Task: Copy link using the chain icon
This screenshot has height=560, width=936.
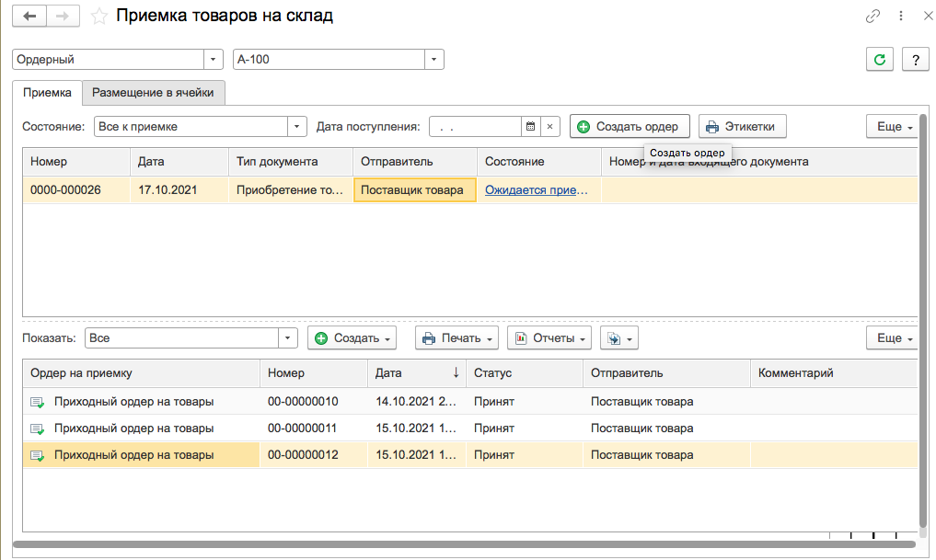Action: pyautogui.click(x=872, y=17)
